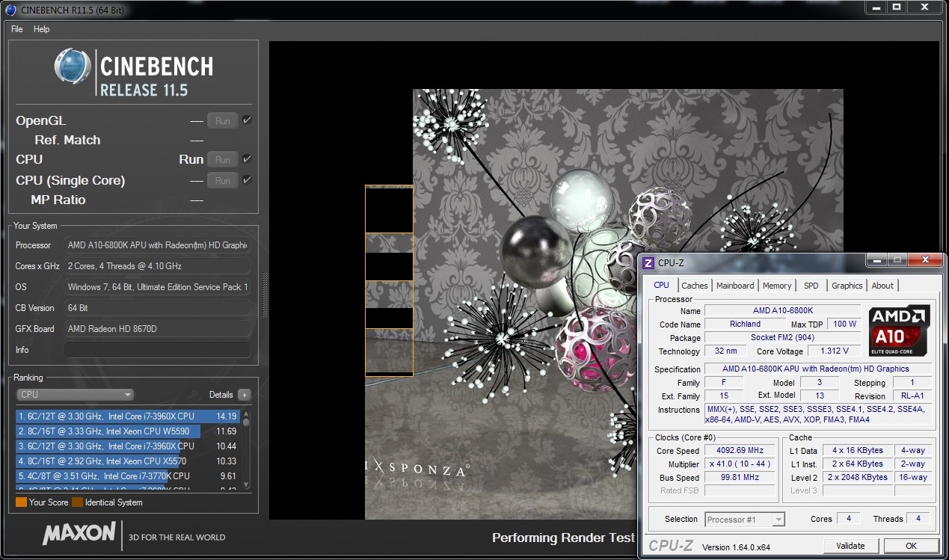Click the Your Score orange legend swatch
Image resolution: width=949 pixels, height=560 pixels.
coord(21,502)
